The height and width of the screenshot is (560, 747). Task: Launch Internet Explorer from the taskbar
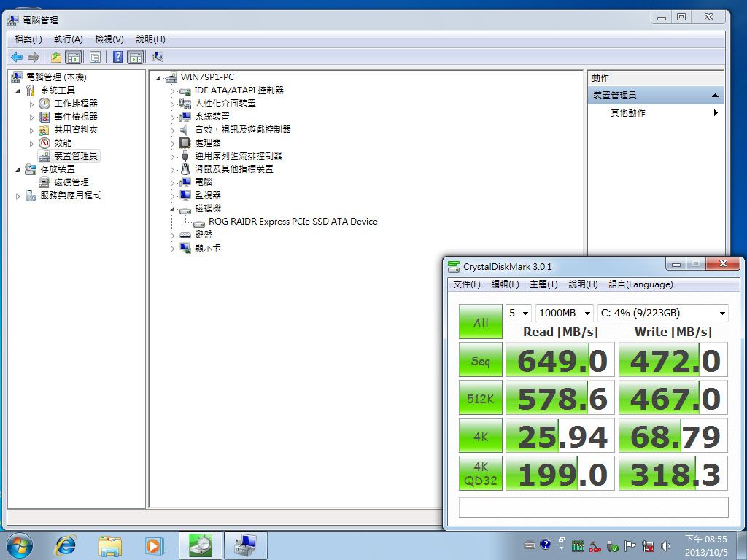tap(65, 545)
